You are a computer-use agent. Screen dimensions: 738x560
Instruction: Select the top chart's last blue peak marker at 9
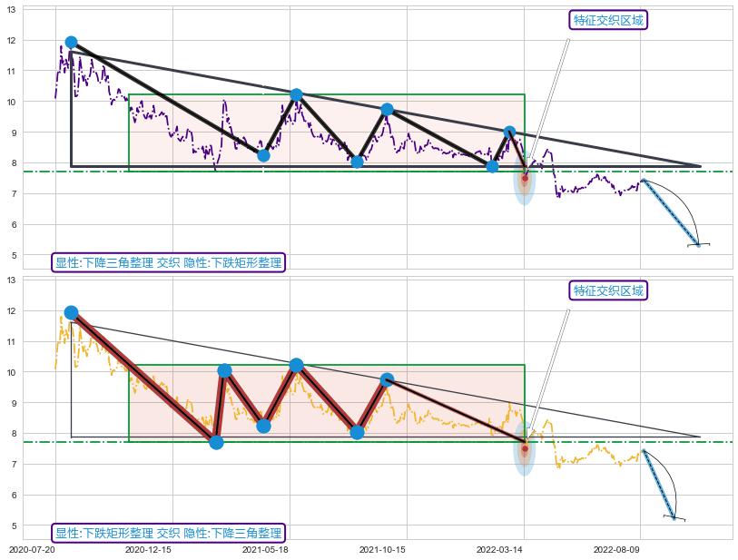(x=509, y=132)
